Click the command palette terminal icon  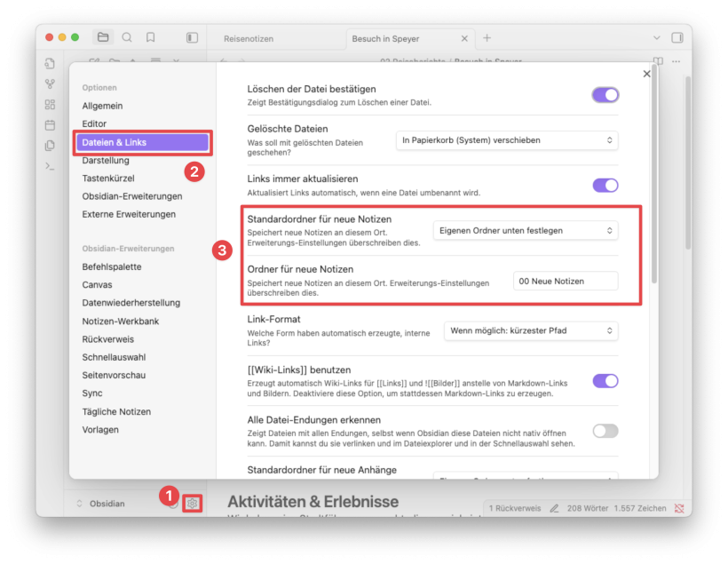(x=50, y=166)
